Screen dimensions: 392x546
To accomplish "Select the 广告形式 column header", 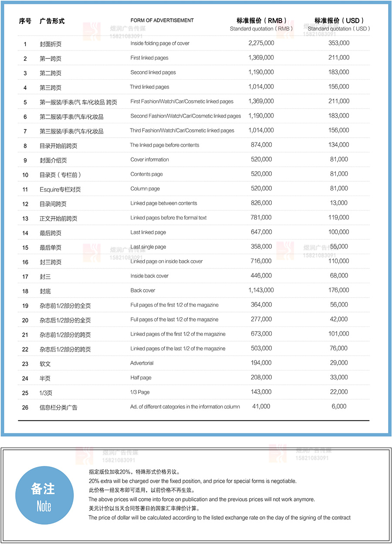I will 52,20.
